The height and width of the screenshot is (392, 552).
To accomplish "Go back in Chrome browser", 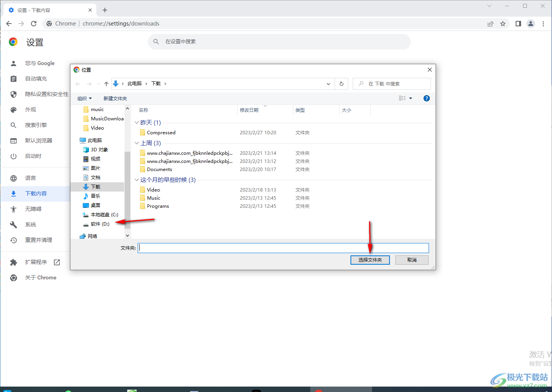I will point(9,24).
